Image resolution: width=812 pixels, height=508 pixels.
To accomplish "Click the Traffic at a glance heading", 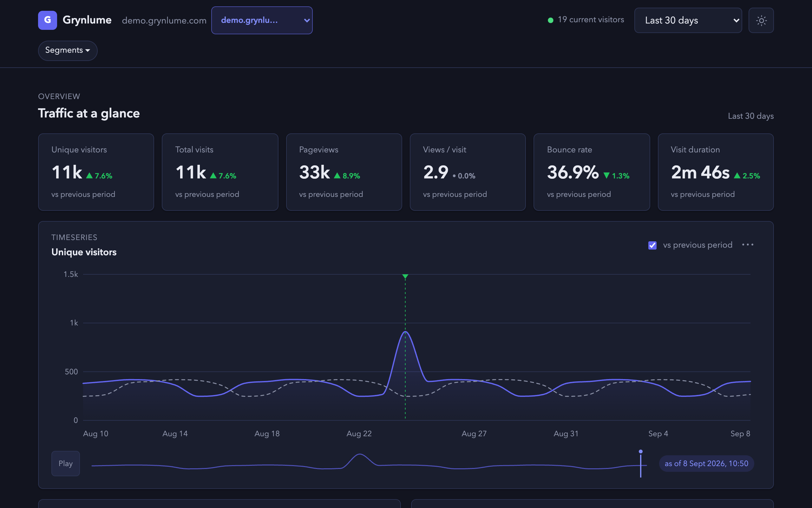I will pyautogui.click(x=89, y=113).
